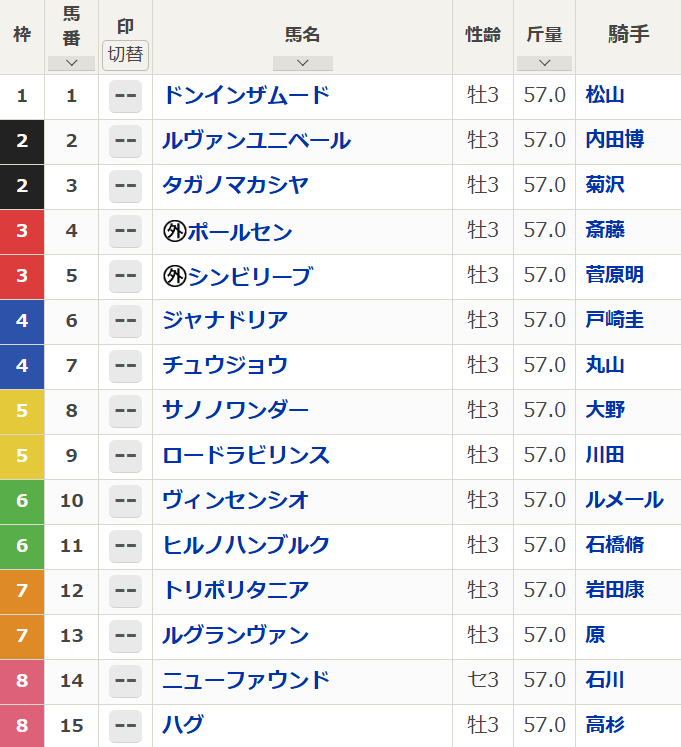Click the green frame 6 cell for horse 10
This screenshot has width=681, height=747.
[x=22, y=500]
